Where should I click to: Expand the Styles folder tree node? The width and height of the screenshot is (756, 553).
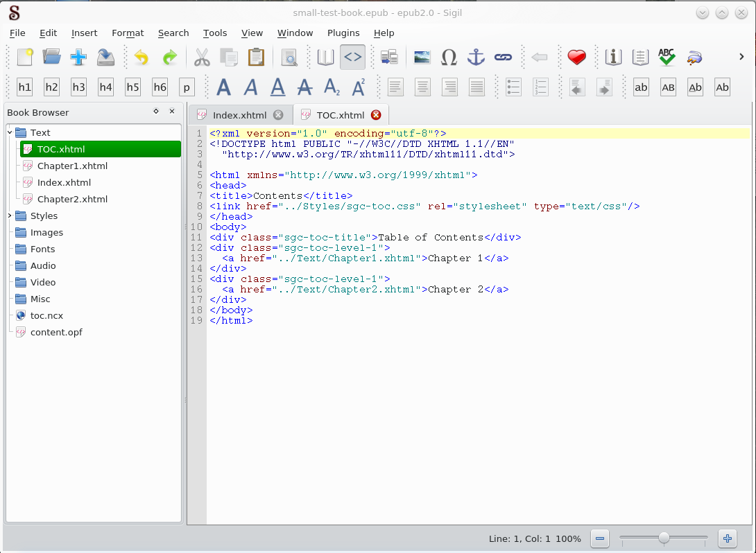[10, 216]
